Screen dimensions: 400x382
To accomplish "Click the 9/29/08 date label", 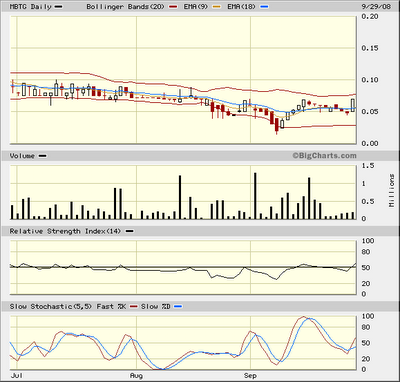I will (x=376, y=7).
